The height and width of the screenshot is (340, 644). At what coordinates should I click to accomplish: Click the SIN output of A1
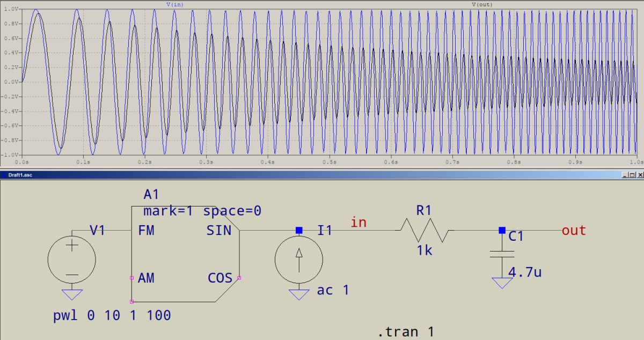click(219, 231)
